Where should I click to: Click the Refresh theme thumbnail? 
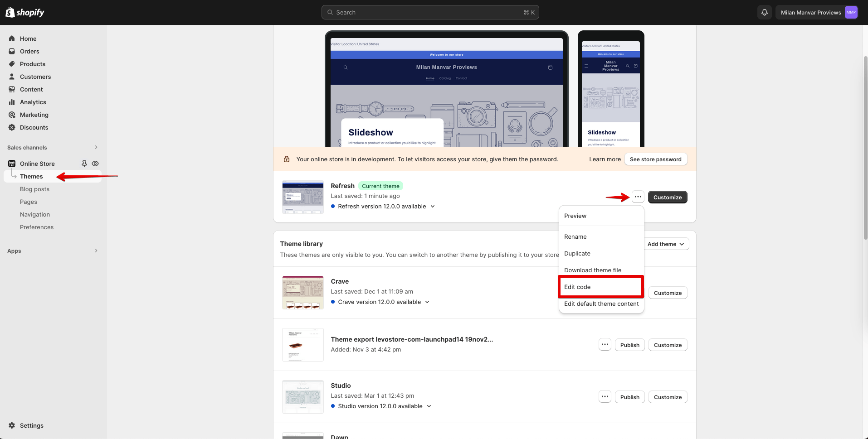(303, 197)
